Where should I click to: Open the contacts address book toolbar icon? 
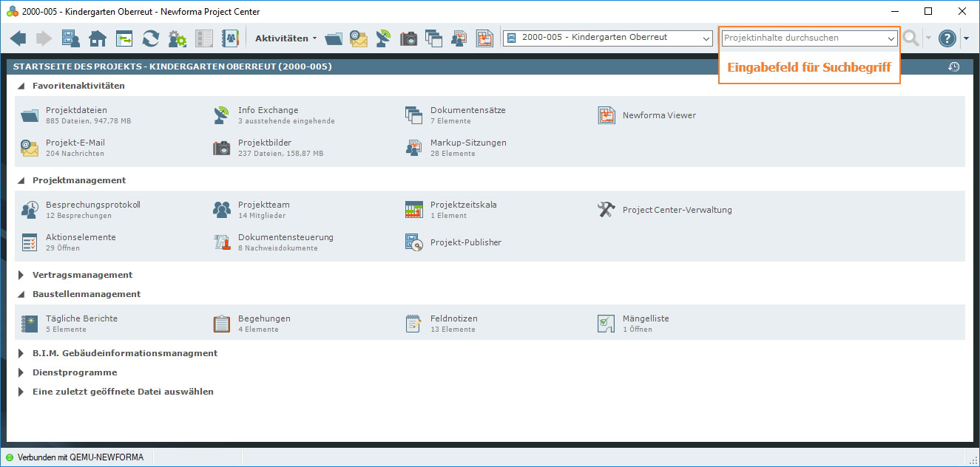pyautogui.click(x=230, y=38)
